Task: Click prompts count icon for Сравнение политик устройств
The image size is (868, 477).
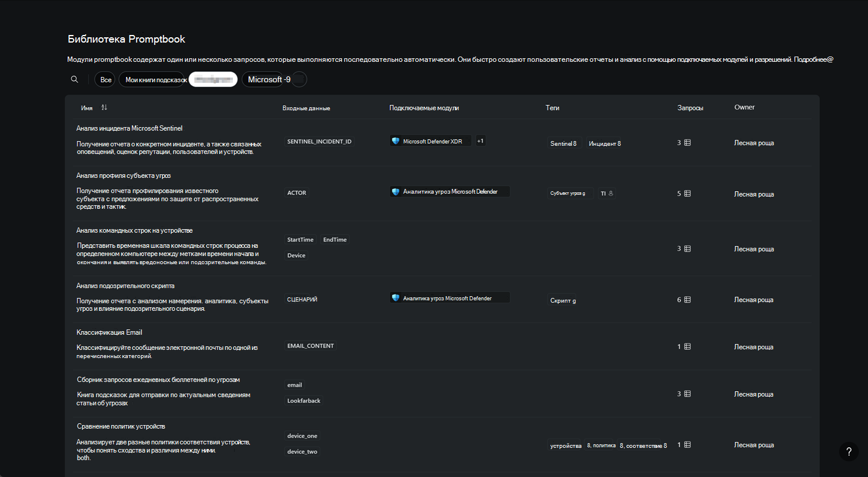Action: 688,444
